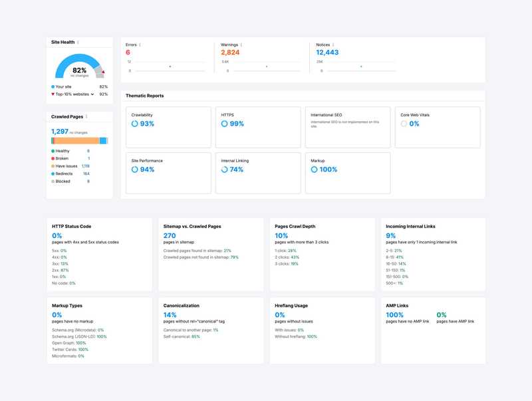The image size is (532, 401).
Task: Click the Notices count 12,443
Action: click(x=327, y=53)
